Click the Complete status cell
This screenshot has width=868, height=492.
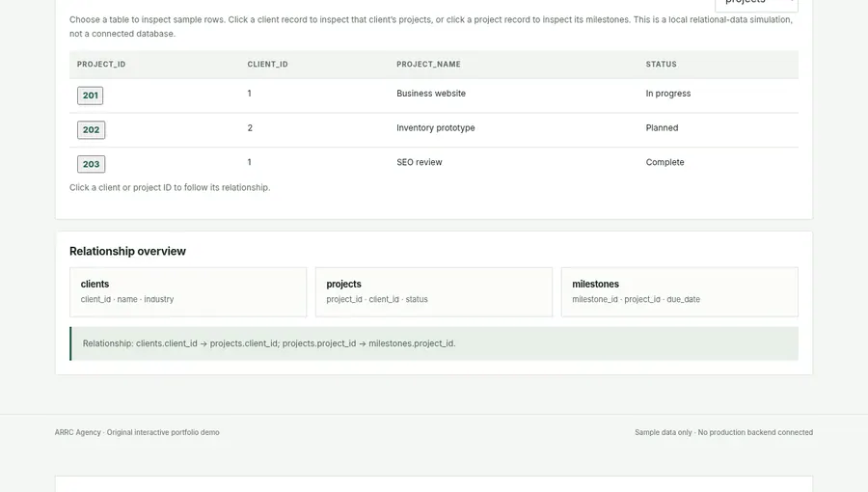665,162
